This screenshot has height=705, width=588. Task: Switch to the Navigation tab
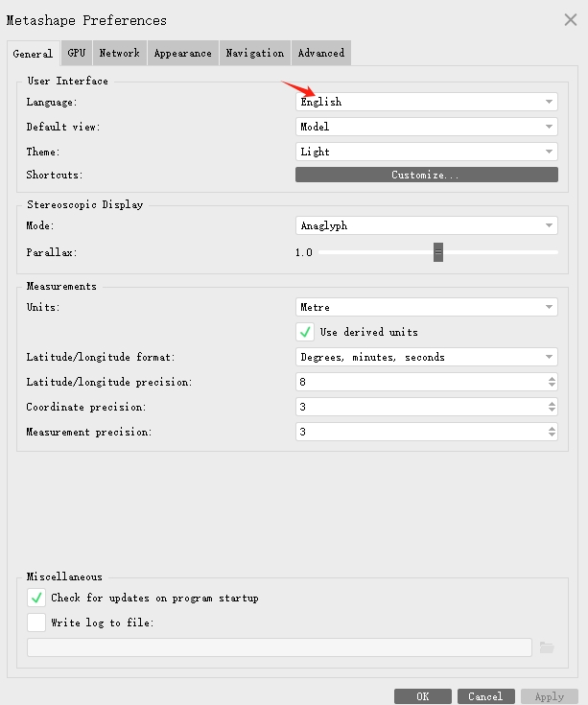point(254,53)
